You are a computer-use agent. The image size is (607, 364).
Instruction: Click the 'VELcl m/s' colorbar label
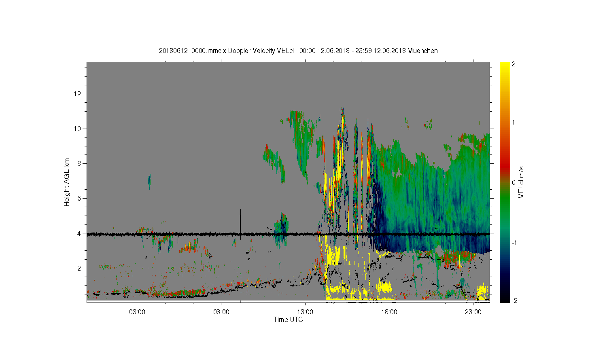coord(522,182)
